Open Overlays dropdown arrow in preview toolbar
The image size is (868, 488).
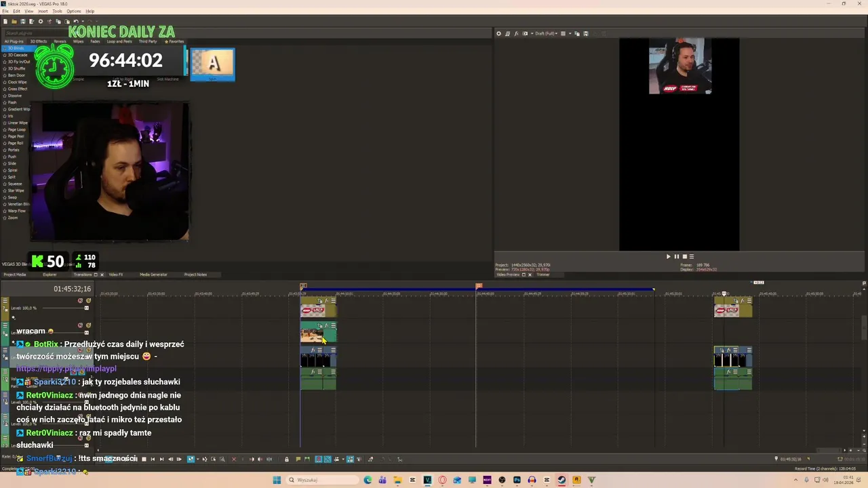(570, 34)
